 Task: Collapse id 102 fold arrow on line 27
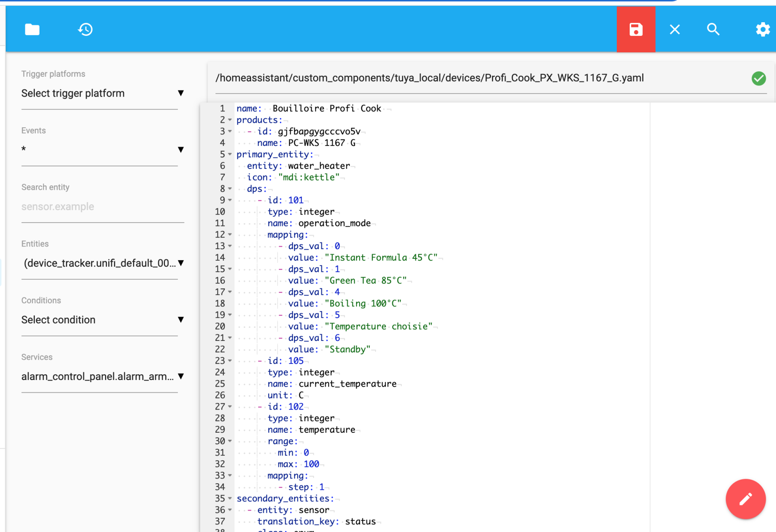[x=230, y=407]
